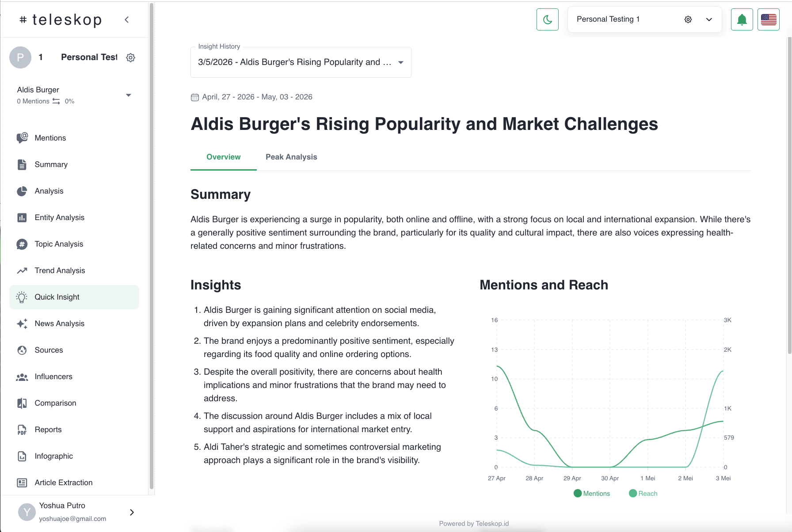This screenshot has height=532, width=792.
Task: Change language via US flag icon
Action: coord(768,19)
